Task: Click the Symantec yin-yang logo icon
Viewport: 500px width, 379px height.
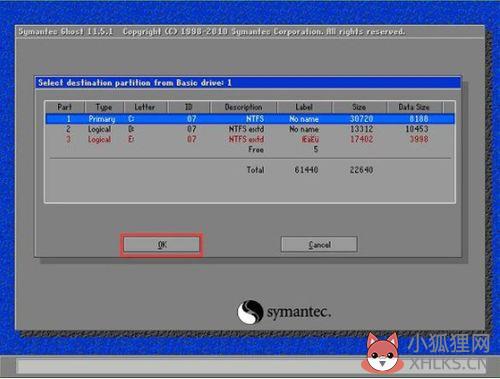Action: [x=250, y=312]
